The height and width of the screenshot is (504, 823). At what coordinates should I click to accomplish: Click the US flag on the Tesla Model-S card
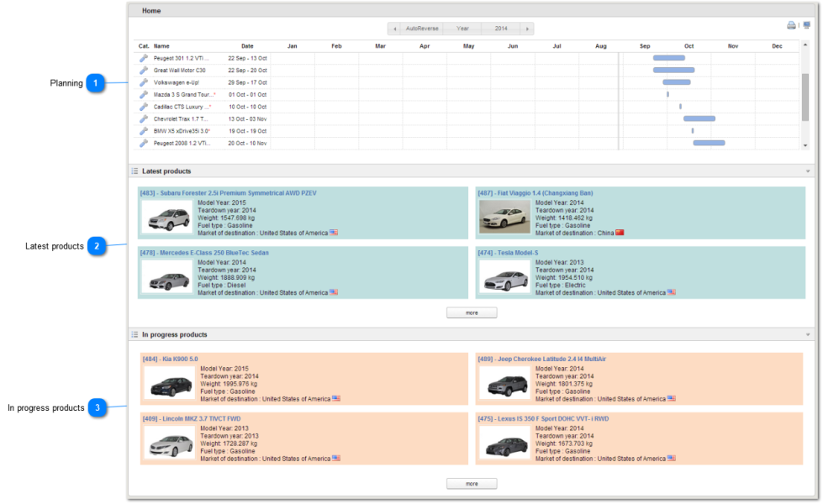(x=672, y=292)
